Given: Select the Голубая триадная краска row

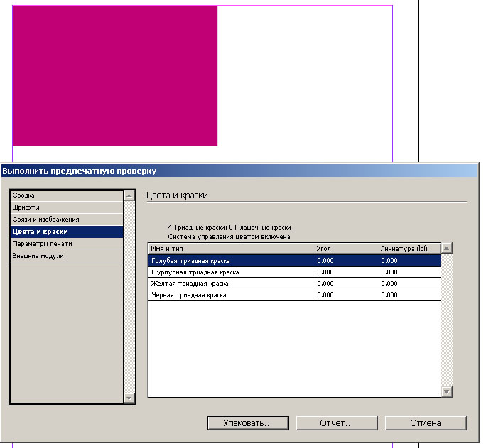Looking at the screenshot, I should (x=294, y=260).
